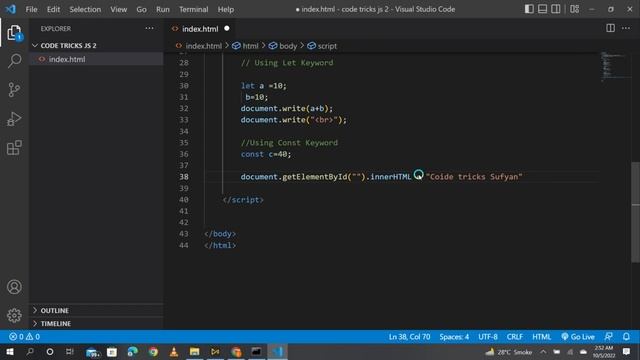Open the File menu
640x360 pixels.
(x=31, y=9)
